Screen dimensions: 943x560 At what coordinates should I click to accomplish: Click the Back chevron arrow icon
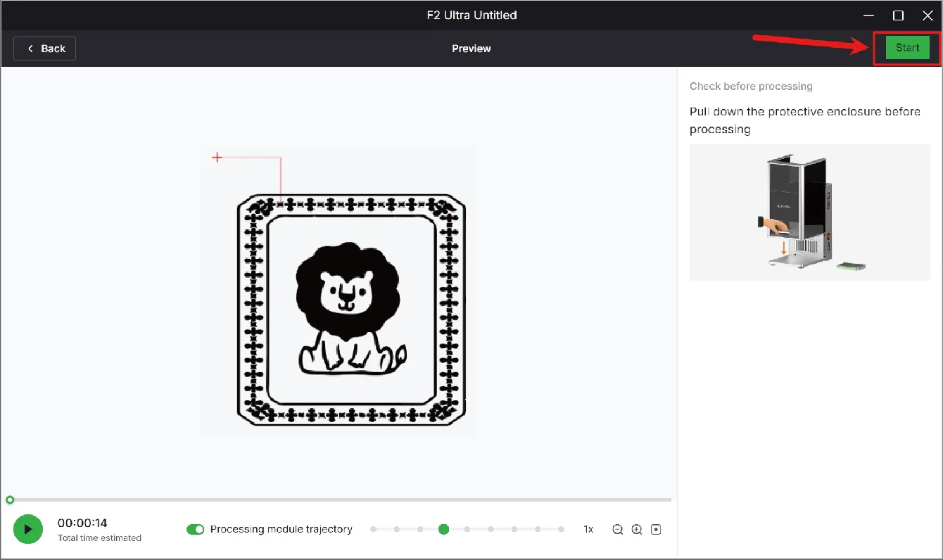point(30,49)
